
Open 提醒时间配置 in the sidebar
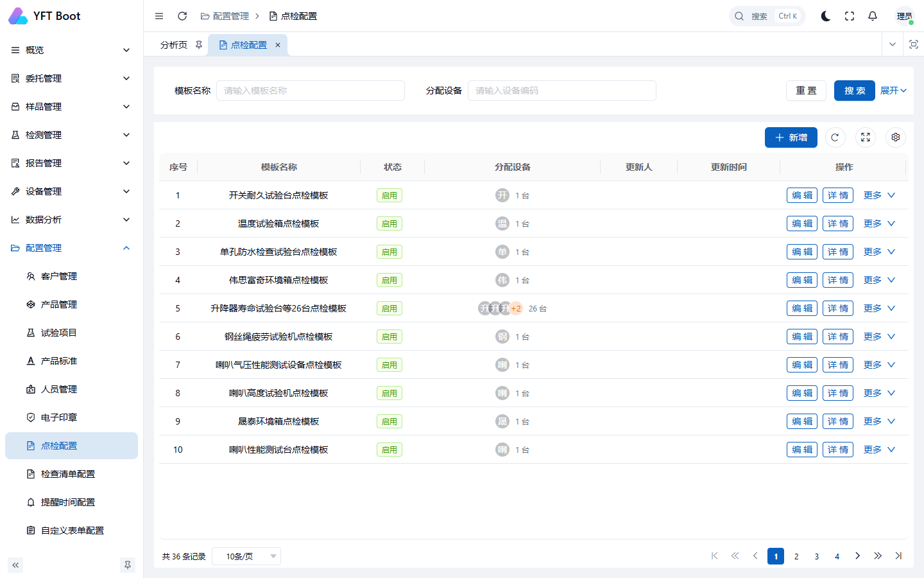coord(71,502)
